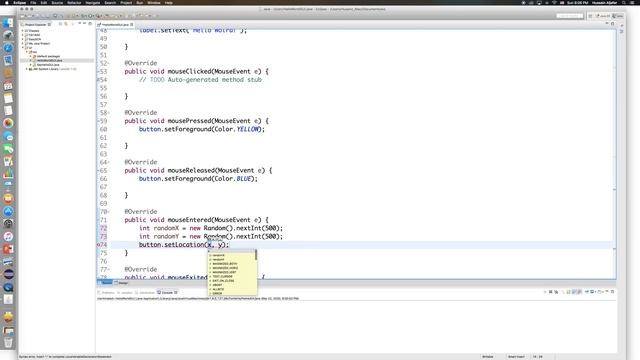Open the Window menu

click(154, 2)
